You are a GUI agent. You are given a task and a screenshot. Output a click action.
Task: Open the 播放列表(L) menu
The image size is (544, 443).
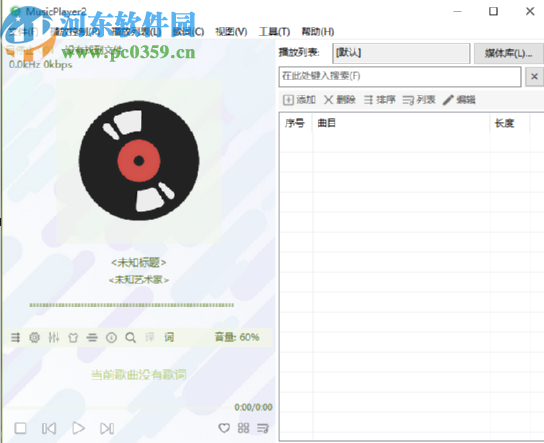(137, 32)
